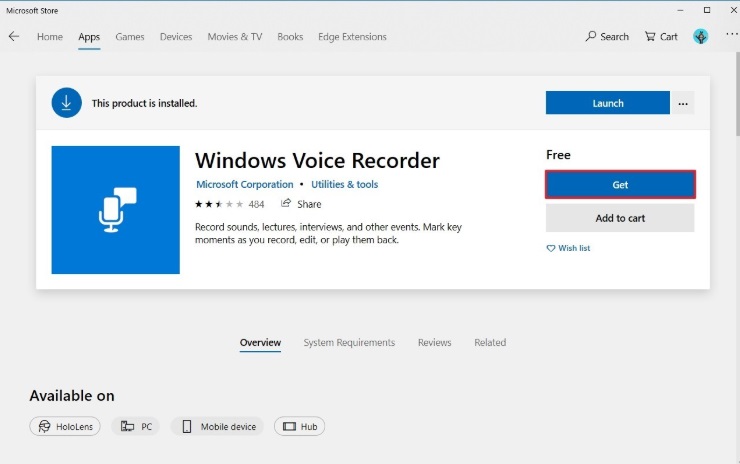Select the PC availability chip
The image size is (740, 464).
(x=135, y=426)
